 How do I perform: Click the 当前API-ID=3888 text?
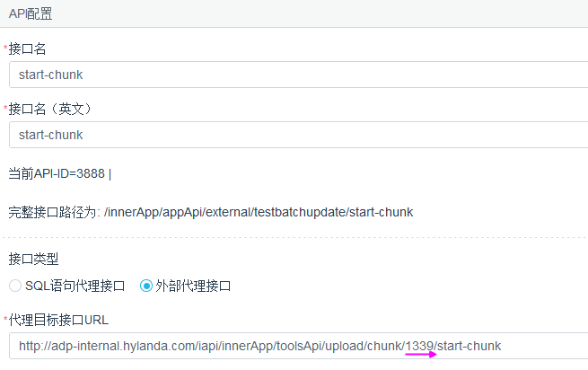57,173
